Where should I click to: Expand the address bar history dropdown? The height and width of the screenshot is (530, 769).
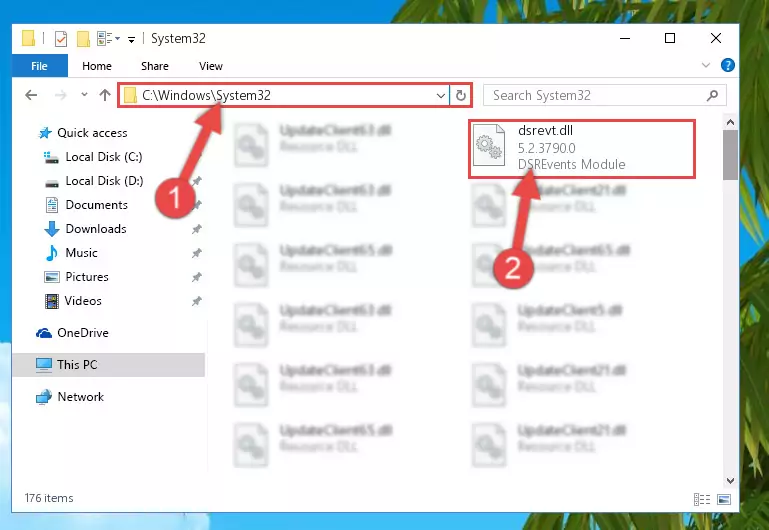[441, 96]
